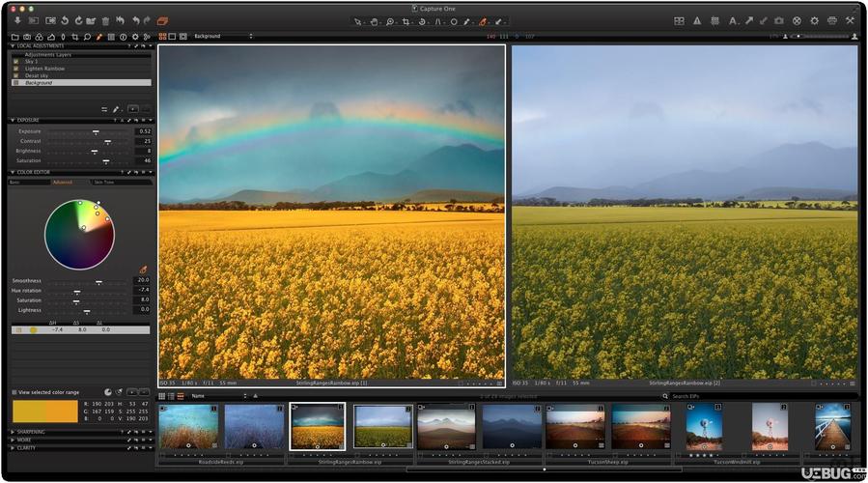Expand the Clarity panel
868x483 pixels.
pos(13,447)
